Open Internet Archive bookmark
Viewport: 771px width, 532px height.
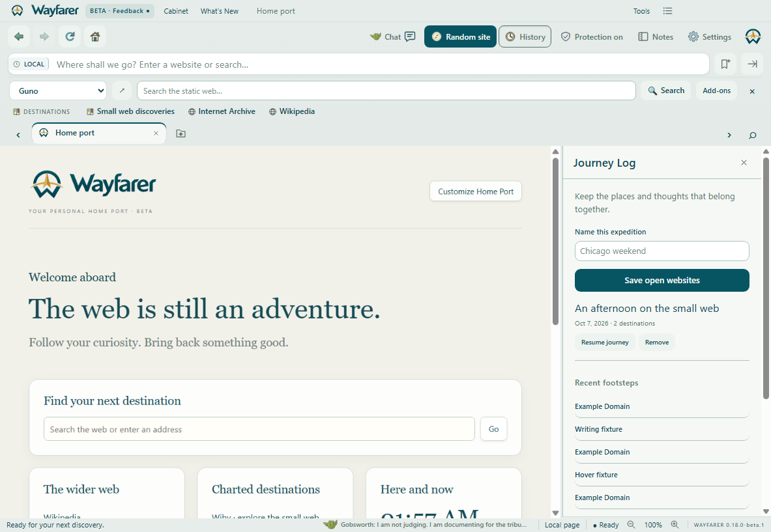pos(222,111)
